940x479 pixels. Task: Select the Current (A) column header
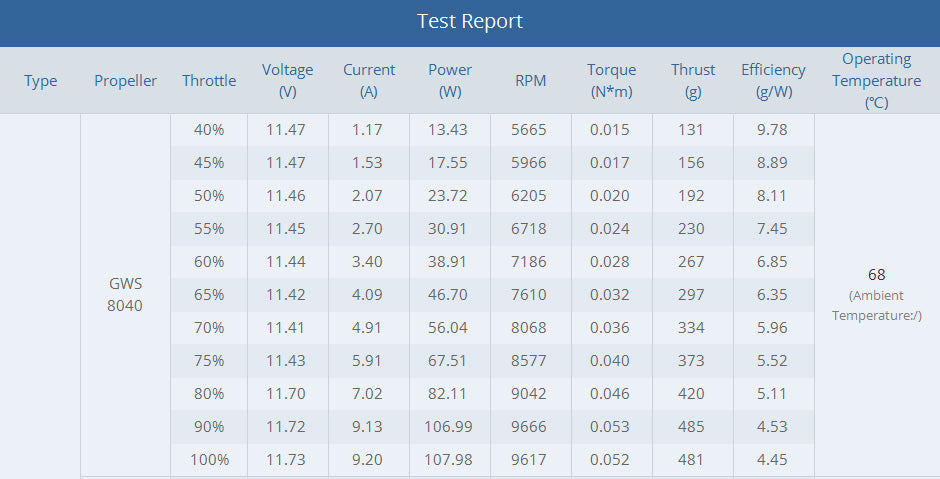click(x=369, y=80)
